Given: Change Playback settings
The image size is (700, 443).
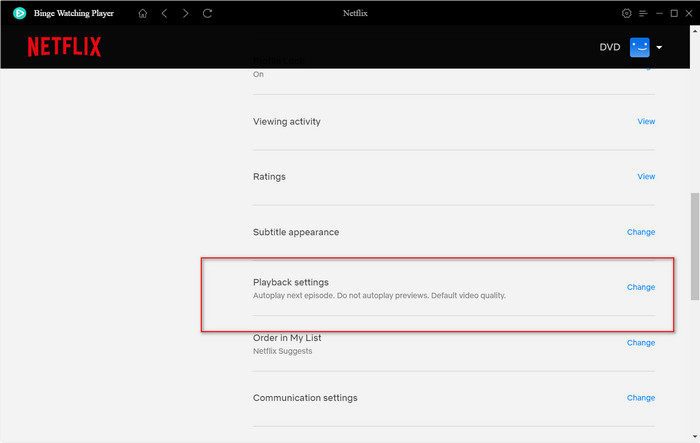Looking at the screenshot, I should tap(641, 287).
